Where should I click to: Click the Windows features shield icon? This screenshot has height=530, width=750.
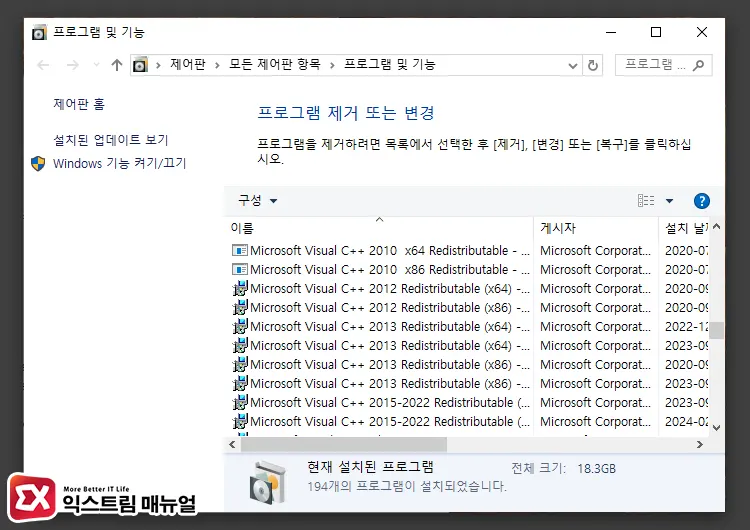pyautogui.click(x=38, y=163)
